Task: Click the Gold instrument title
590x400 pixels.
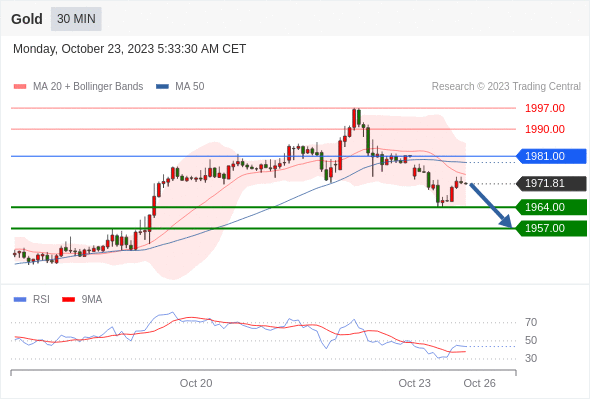Action: point(27,19)
